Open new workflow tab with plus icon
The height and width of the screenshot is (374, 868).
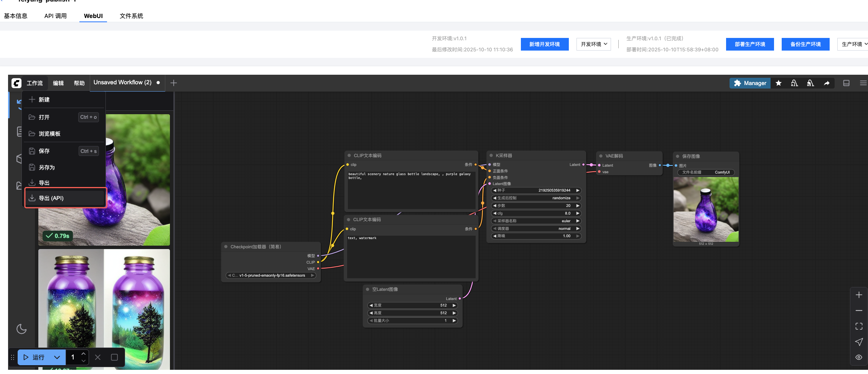(x=173, y=83)
